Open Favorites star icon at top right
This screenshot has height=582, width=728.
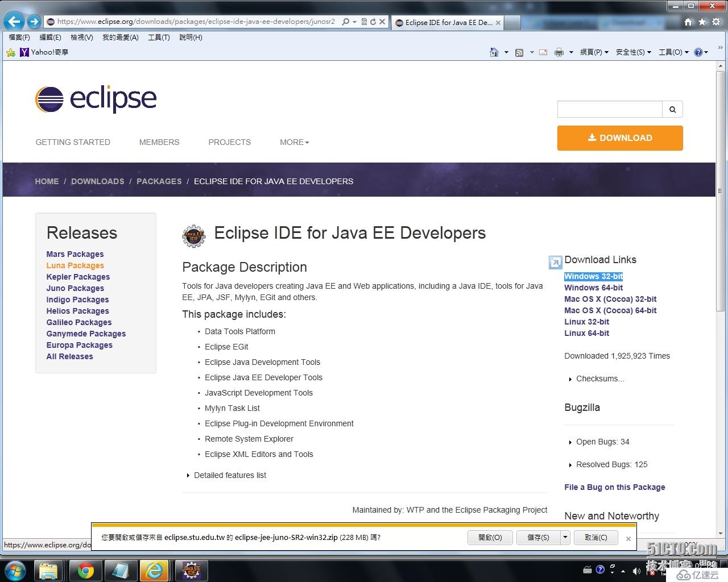(702, 22)
